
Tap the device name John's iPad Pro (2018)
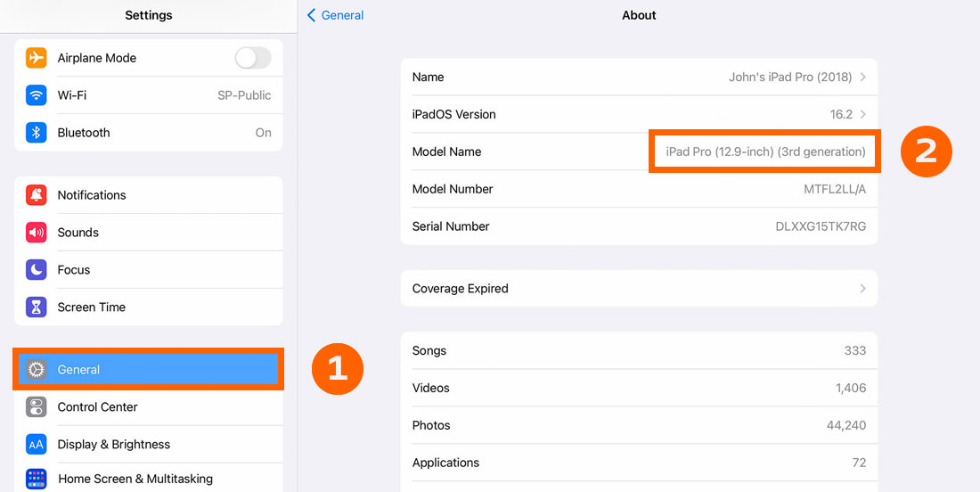790,77
